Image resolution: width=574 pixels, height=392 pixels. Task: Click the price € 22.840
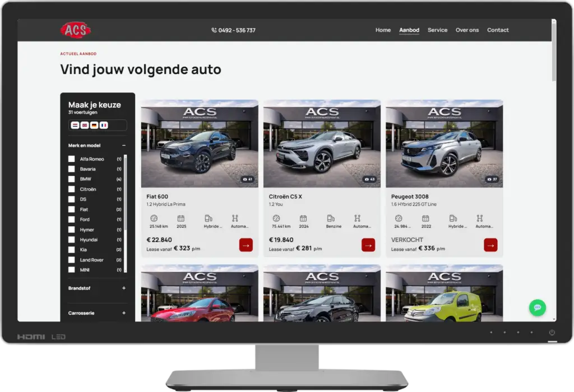point(159,240)
